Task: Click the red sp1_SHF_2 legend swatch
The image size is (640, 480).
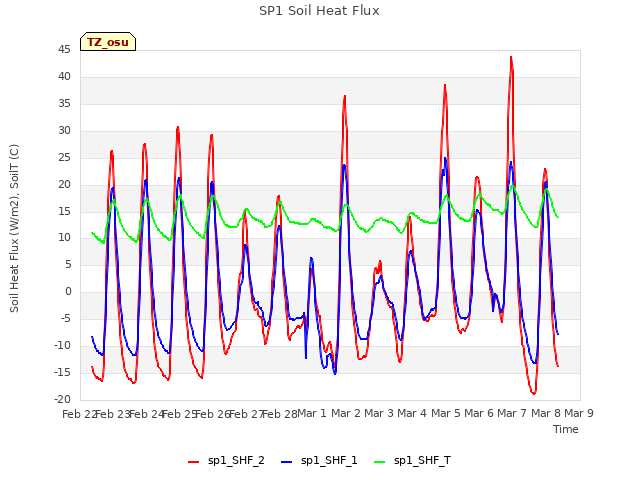Action: (193, 462)
